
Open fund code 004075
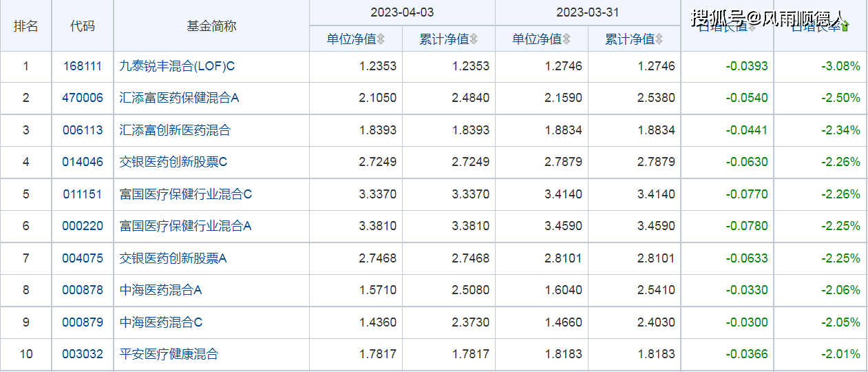82,258
